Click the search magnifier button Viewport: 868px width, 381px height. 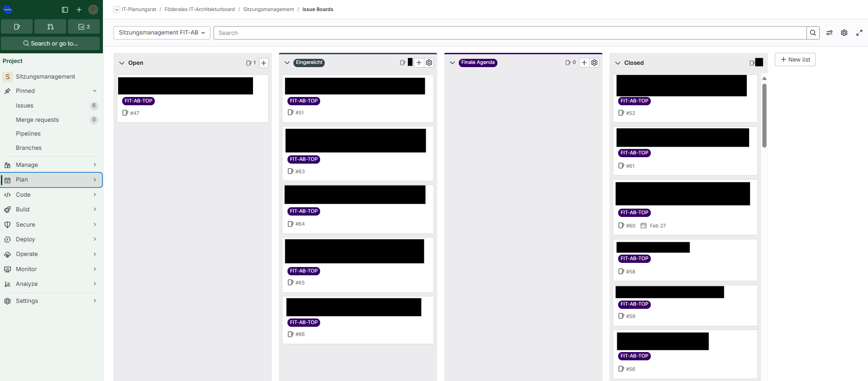click(x=813, y=33)
